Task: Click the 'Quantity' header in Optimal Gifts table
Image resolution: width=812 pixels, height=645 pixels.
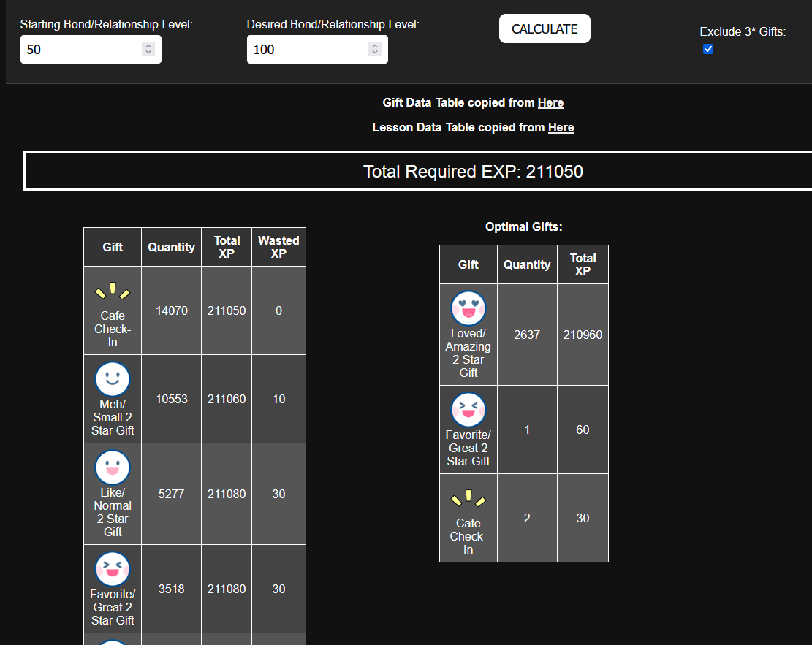Action: click(x=527, y=264)
